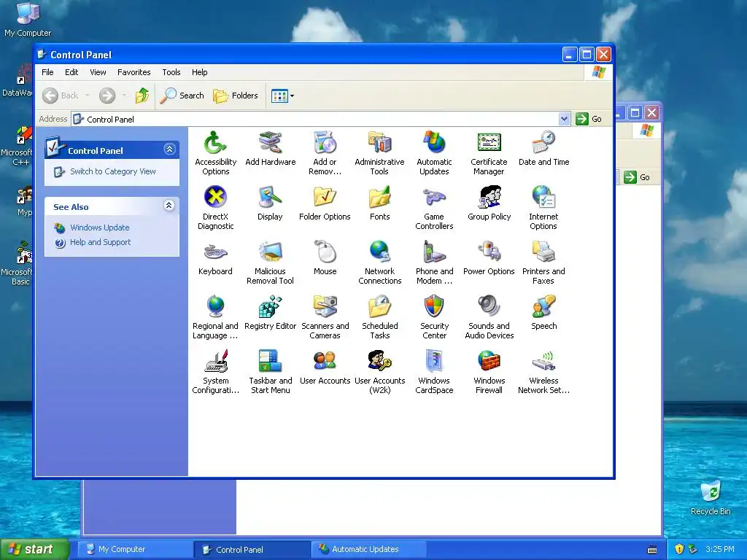Viewport: 747px width, 560px height.
Task: Click Go button in Control Panel window
Action: click(589, 119)
